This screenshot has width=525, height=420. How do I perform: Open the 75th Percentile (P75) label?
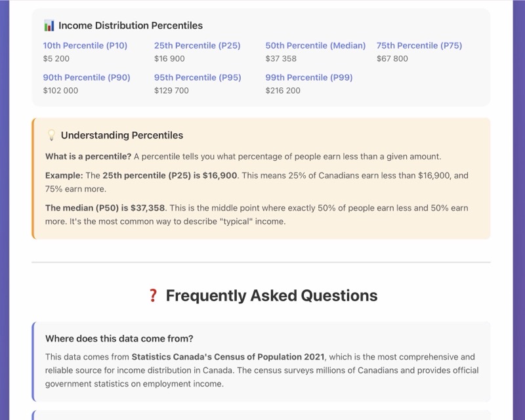pos(419,46)
